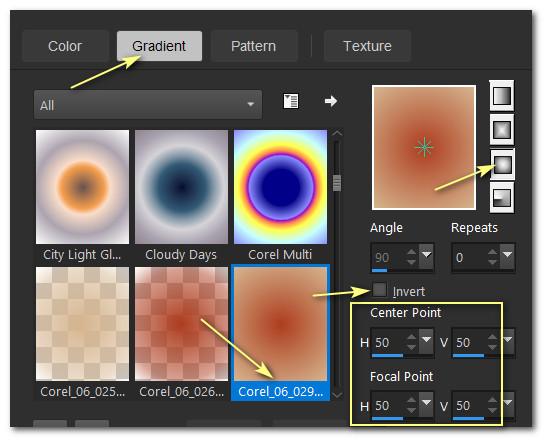Switch to the Pattern tab

click(254, 46)
